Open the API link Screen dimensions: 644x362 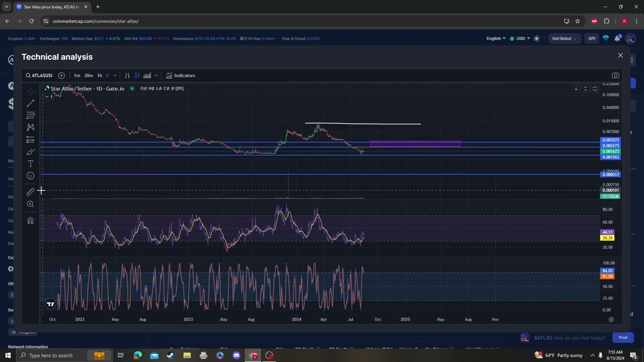click(x=592, y=38)
